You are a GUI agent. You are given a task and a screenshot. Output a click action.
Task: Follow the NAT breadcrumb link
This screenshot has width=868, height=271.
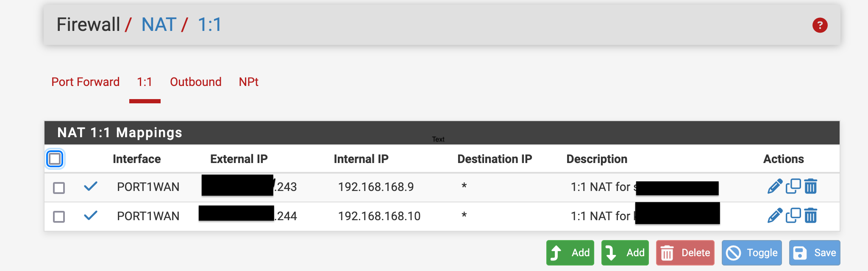[159, 25]
